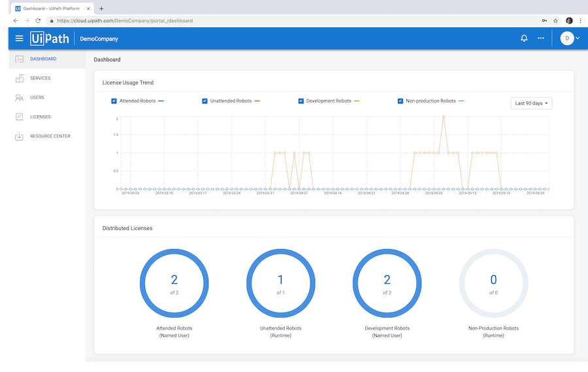This screenshot has width=588, height=372.
Task: Click the Dashboard sidebar icon
Action: click(x=19, y=59)
